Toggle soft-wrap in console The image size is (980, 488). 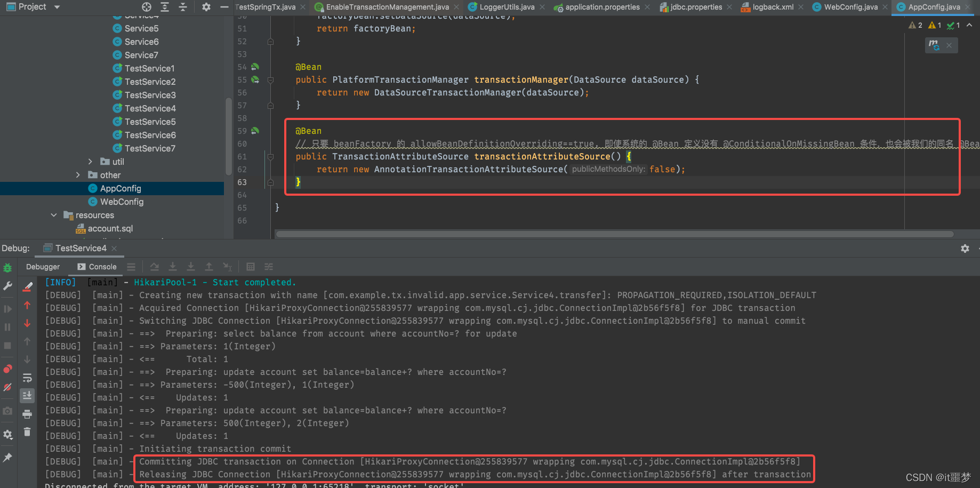click(x=27, y=378)
